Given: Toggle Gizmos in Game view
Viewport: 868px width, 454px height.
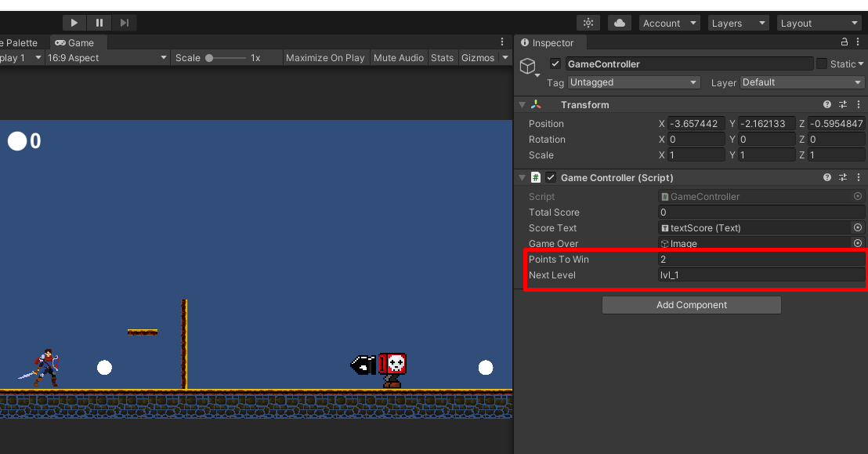Looking at the screenshot, I should coord(478,58).
